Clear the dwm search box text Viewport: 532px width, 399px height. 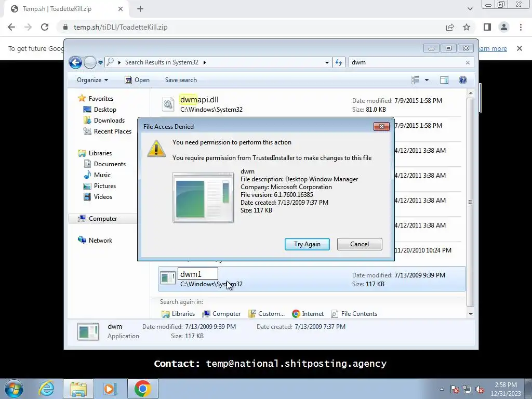(x=468, y=62)
